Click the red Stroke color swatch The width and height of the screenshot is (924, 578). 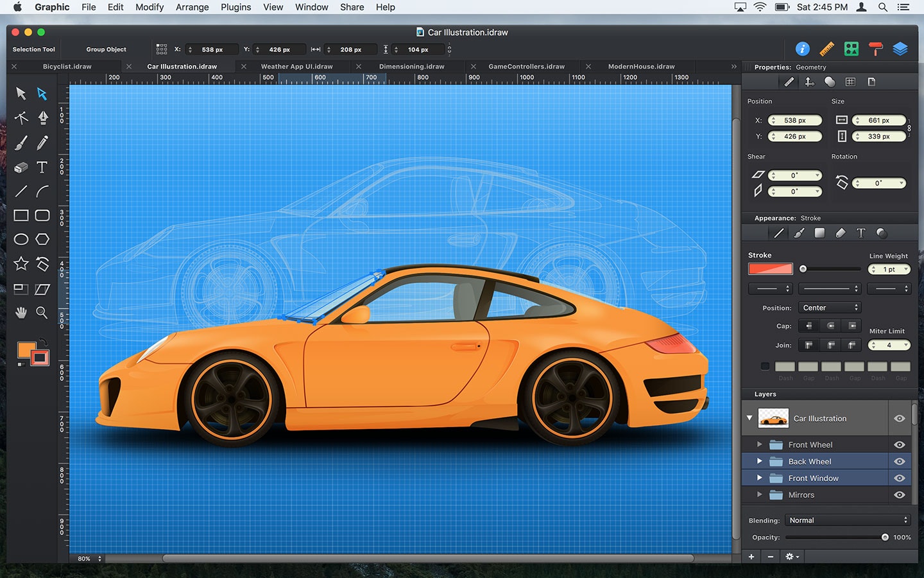[x=770, y=269]
